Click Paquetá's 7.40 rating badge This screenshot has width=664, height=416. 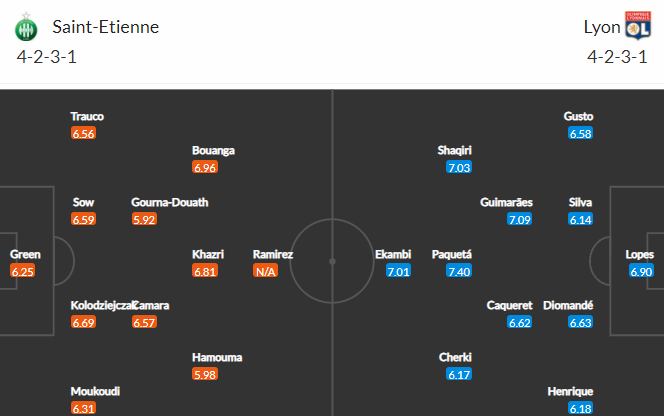459,271
